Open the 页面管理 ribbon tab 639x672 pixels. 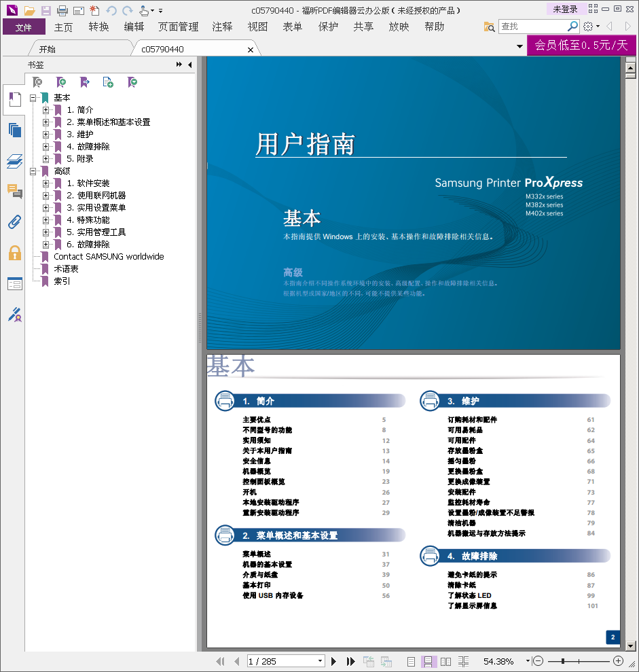[x=178, y=27]
